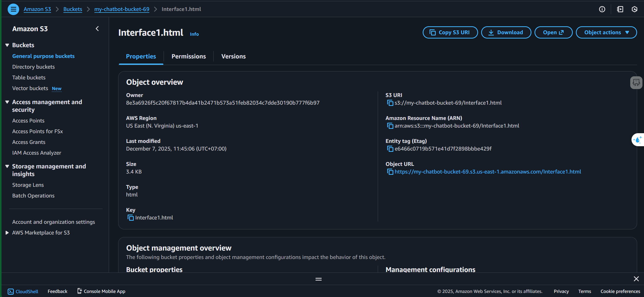The width and height of the screenshot is (644, 297).
Task: Close the bottom panel with X
Action: coord(636,279)
